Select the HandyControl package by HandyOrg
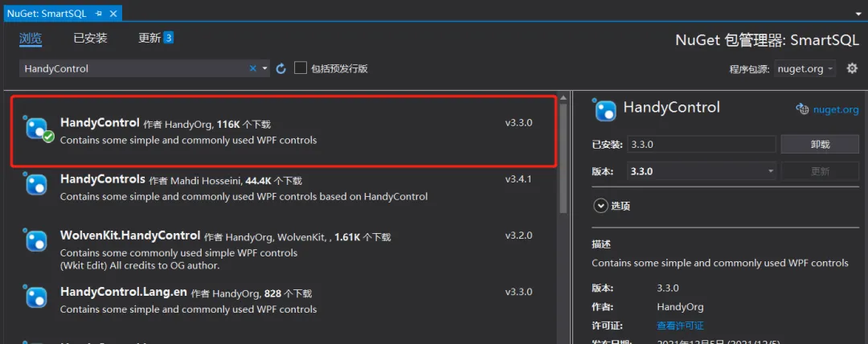 pyautogui.click(x=284, y=131)
